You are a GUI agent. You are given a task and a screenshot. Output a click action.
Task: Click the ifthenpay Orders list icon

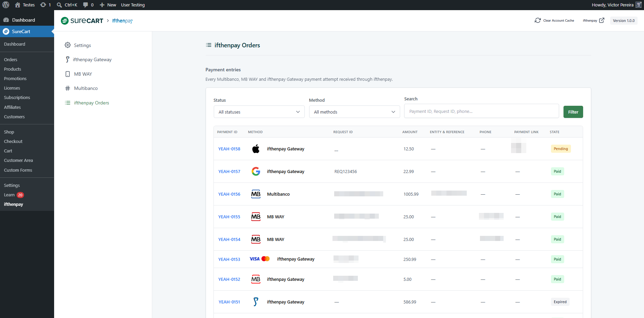tap(68, 103)
